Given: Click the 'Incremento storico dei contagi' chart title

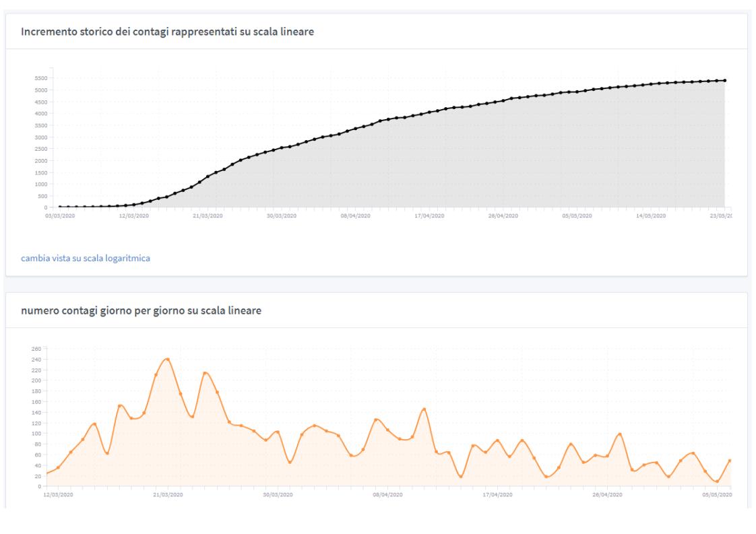Looking at the screenshot, I should coord(169,32).
